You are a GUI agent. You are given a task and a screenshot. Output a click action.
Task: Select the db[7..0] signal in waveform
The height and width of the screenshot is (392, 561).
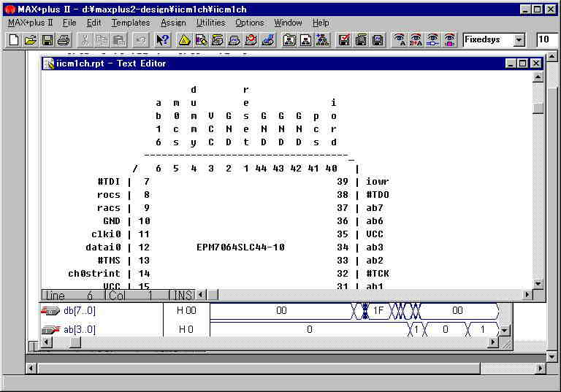(79, 311)
